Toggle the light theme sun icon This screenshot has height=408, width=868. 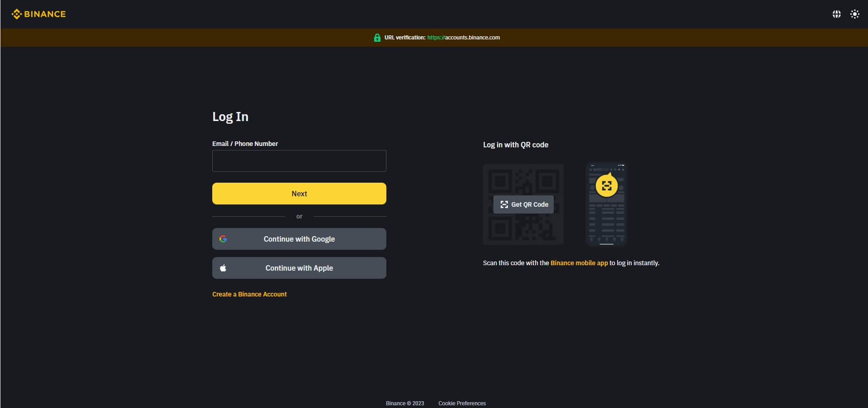point(855,14)
